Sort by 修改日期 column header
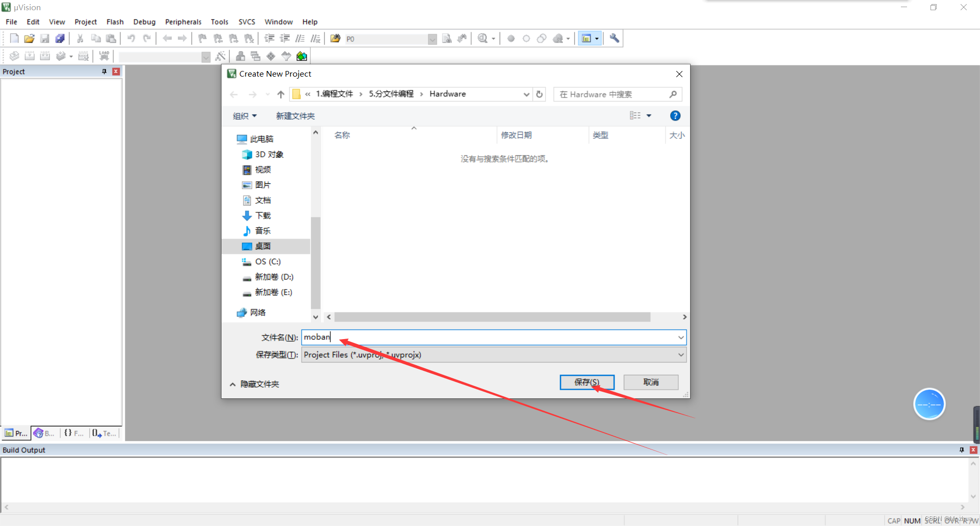Image resolution: width=980 pixels, height=526 pixels. (x=517, y=135)
